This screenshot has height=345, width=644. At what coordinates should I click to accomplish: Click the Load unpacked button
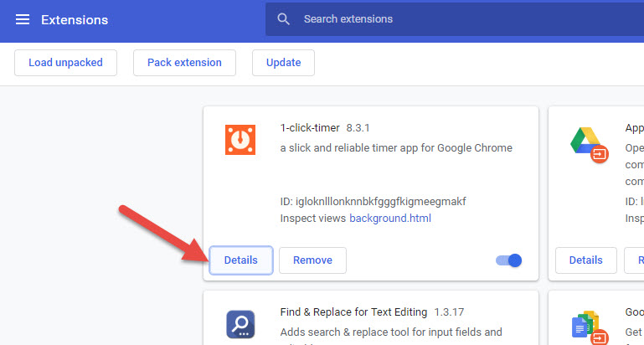point(65,63)
